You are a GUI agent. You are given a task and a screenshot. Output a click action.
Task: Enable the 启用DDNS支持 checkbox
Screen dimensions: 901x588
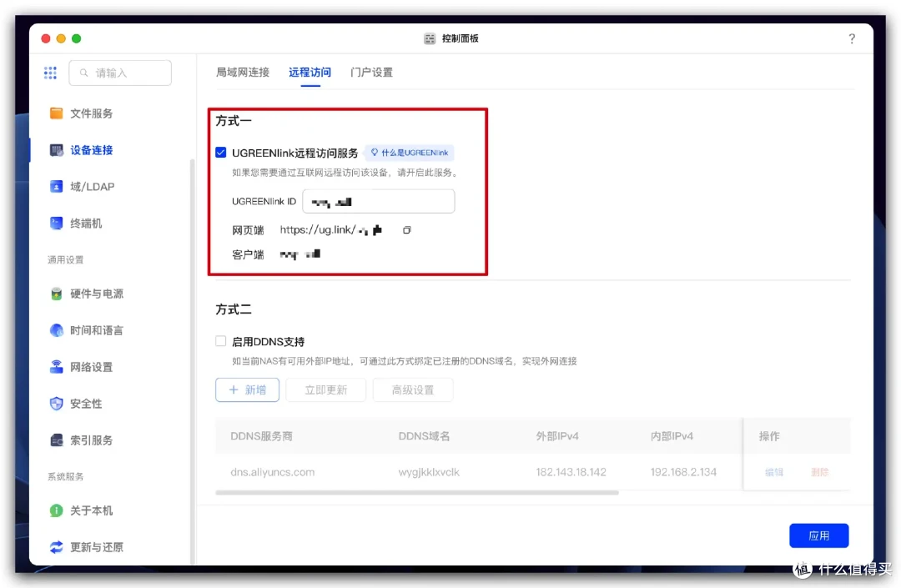[x=220, y=341]
